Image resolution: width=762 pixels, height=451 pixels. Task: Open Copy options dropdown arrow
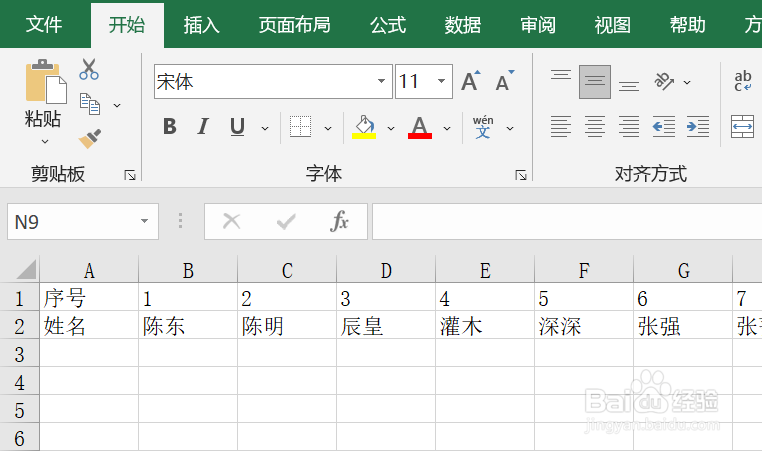point(117,105)
